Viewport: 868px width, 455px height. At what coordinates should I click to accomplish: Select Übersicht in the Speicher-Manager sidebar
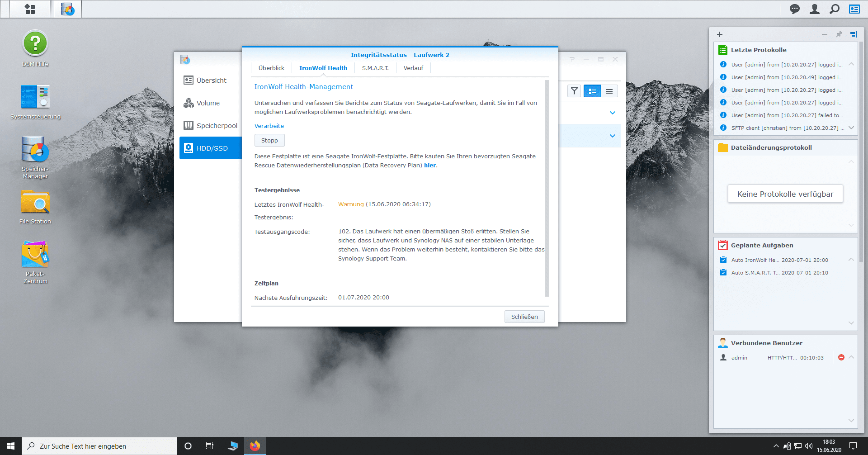211,80
